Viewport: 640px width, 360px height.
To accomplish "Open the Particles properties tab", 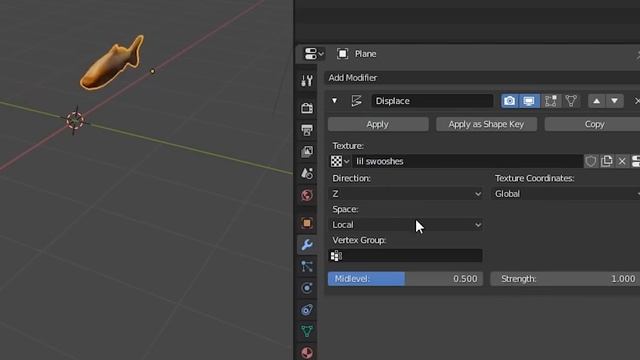I will [307, 267].
